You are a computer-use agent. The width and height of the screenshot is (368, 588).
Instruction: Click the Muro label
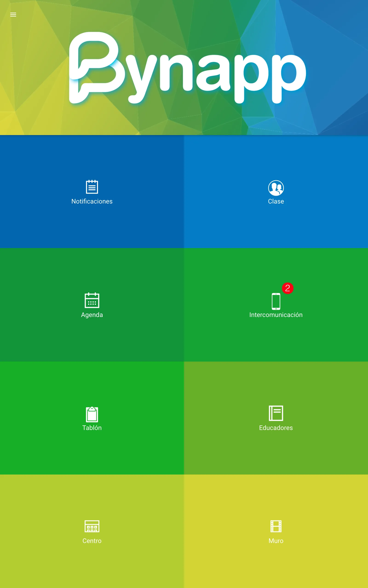pos(276,541)
